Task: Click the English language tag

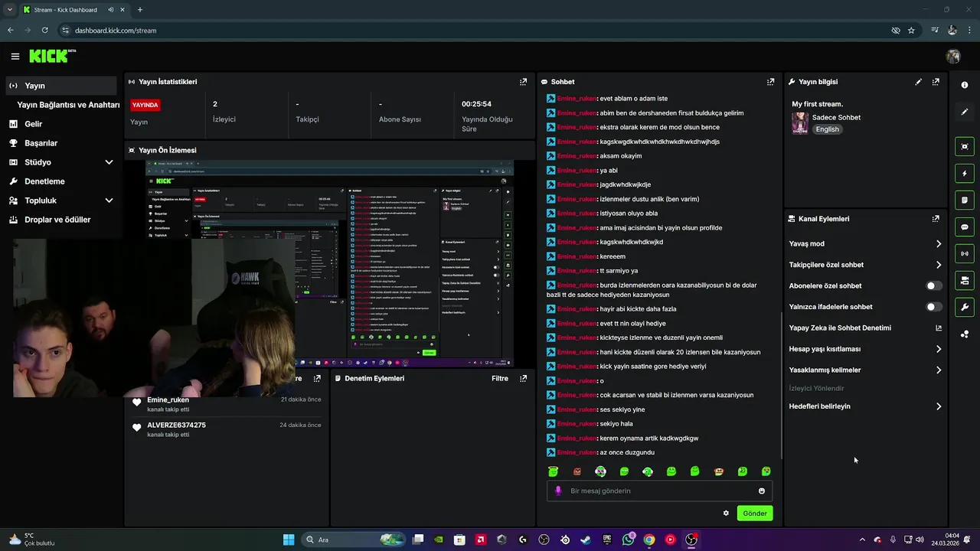Action: [827, 129]
